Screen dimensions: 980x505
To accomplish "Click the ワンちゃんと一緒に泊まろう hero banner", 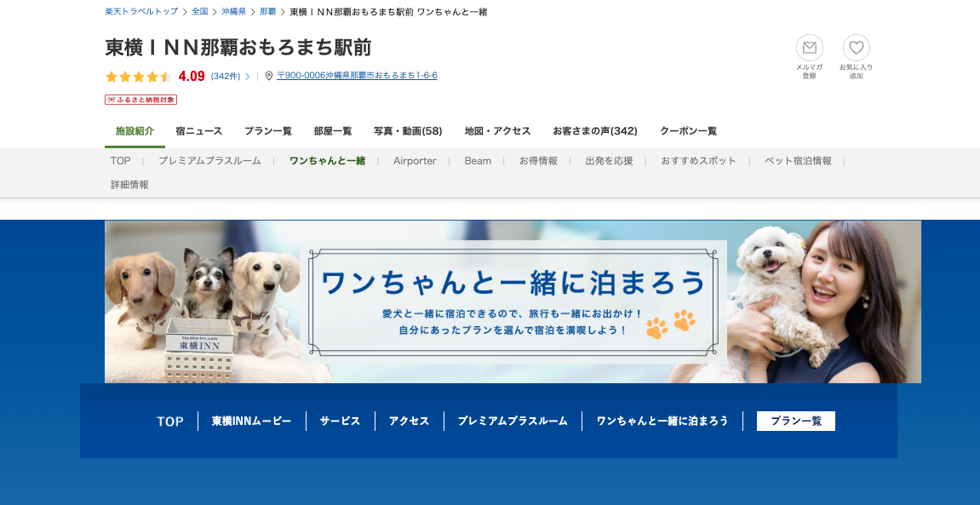I will click(x=513, y=301).
